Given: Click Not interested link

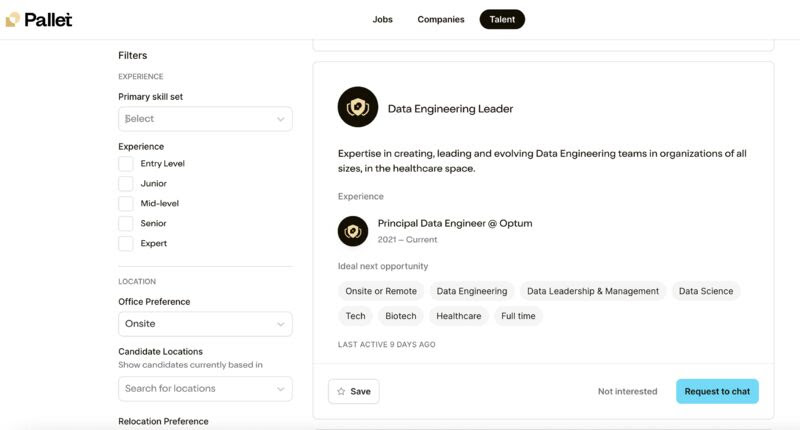Looking at the screenshot, I should pos(628,391).
